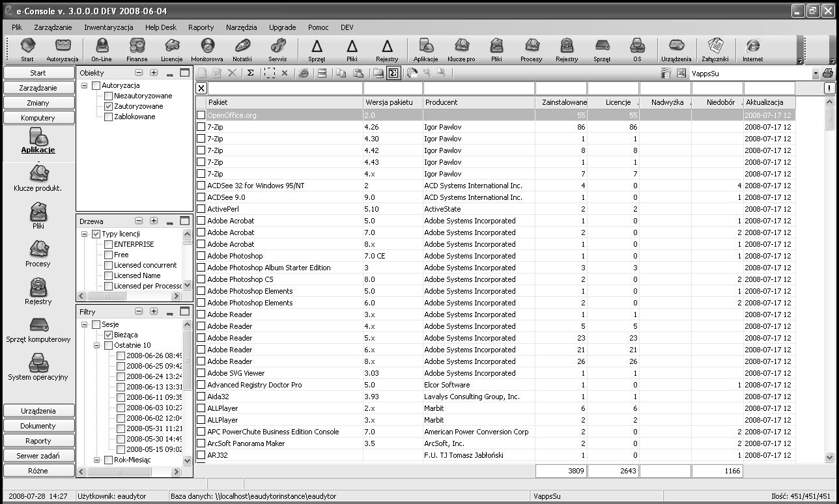This screenshot has width=839, height=504.
Task: Check the ENTERPRISE license type checkbox
Action: point(109,244)
